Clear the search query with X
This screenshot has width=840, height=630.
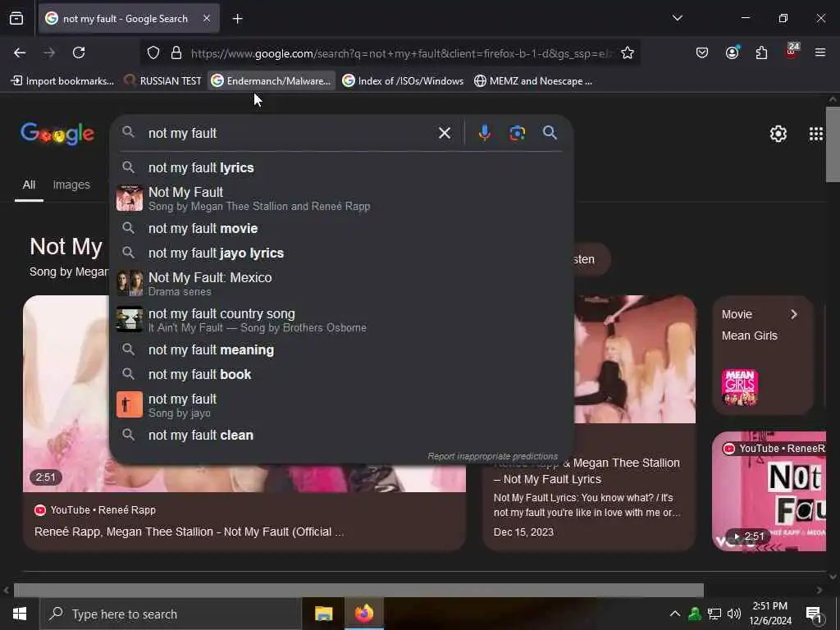point(444,133)
